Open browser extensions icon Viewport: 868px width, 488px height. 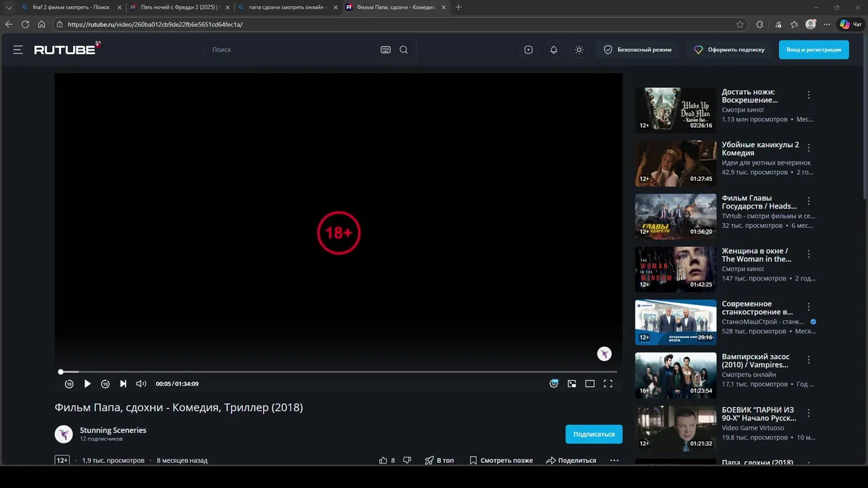(759, 24)
